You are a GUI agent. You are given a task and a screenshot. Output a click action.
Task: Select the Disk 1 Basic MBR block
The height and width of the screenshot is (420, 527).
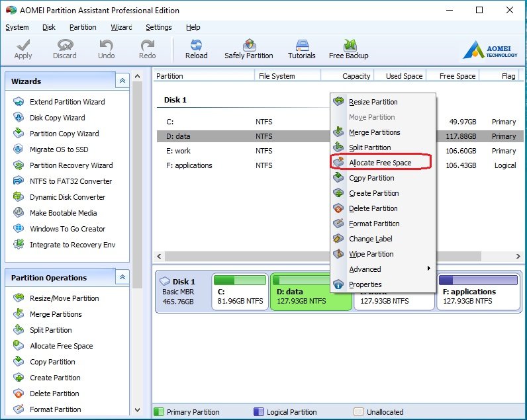pyautogui.click(x=183, y=292)
